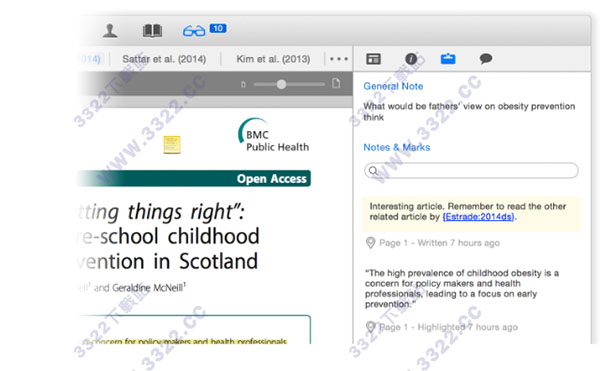600x371 pixels.
Task: Click small page zoom-out icon
Action: [243, 84]
